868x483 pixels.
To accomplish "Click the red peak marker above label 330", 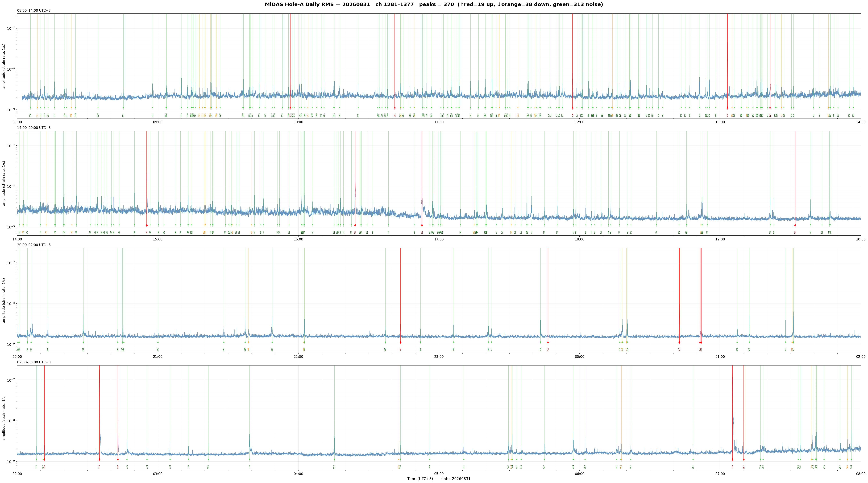I will click(118, 459).
